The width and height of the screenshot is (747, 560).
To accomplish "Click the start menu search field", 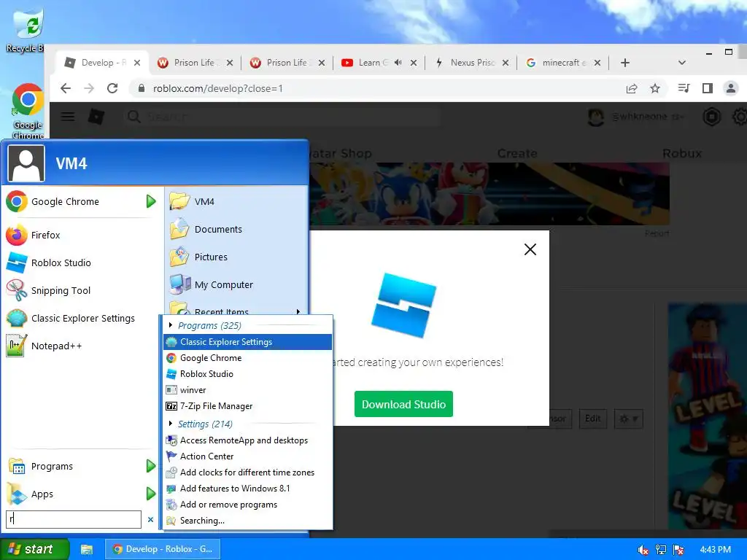I will (74, 519).
